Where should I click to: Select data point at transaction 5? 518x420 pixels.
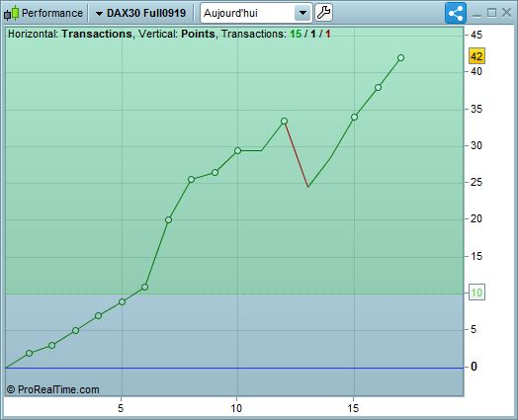tap(122, 301)
